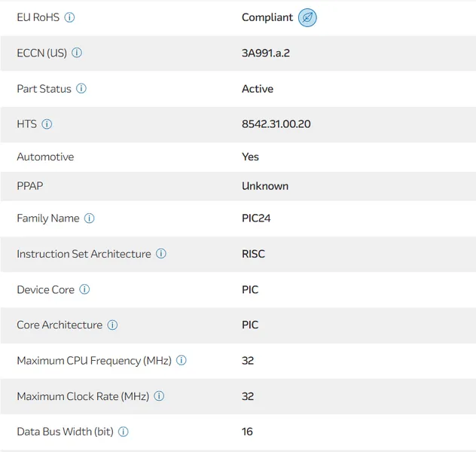Open Maximum CPU Frequency info icon
The width and height of the screenshot is (476, 452).
click(x=182, y=361)
